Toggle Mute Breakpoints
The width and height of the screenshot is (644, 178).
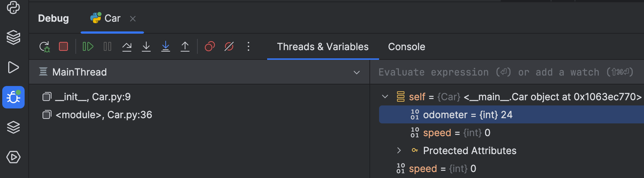(x=229, y=47)
